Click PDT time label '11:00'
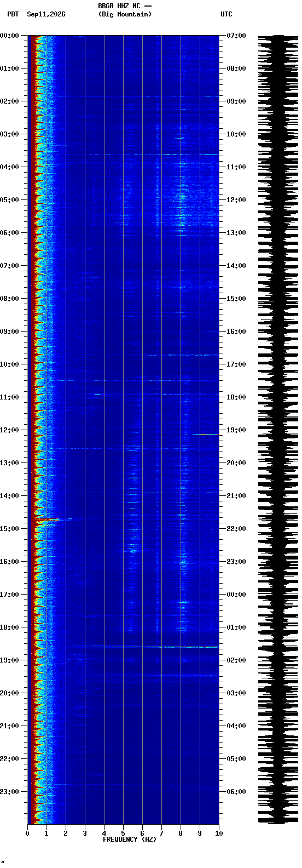The image size is (302, 868). [x=9, y=397]
